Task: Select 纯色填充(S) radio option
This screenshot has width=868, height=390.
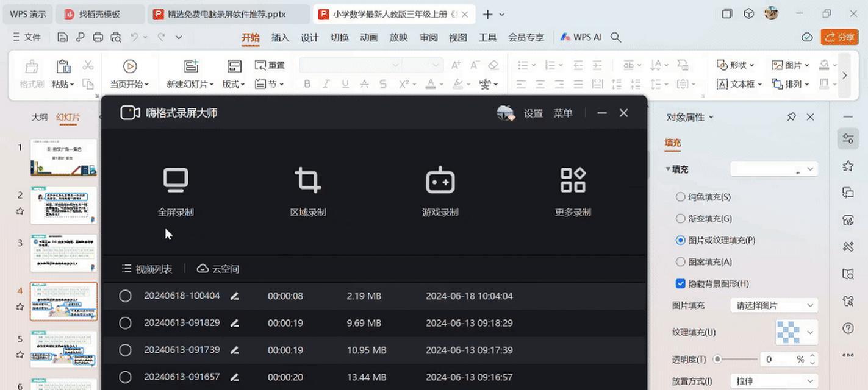Action: tap(703, 197)
